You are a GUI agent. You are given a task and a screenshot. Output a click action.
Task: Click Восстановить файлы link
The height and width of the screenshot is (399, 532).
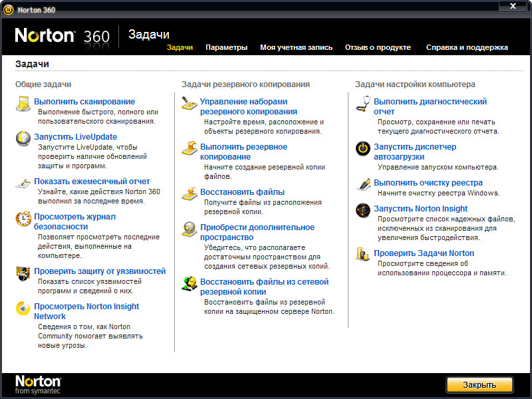click(x=242, y=192)
